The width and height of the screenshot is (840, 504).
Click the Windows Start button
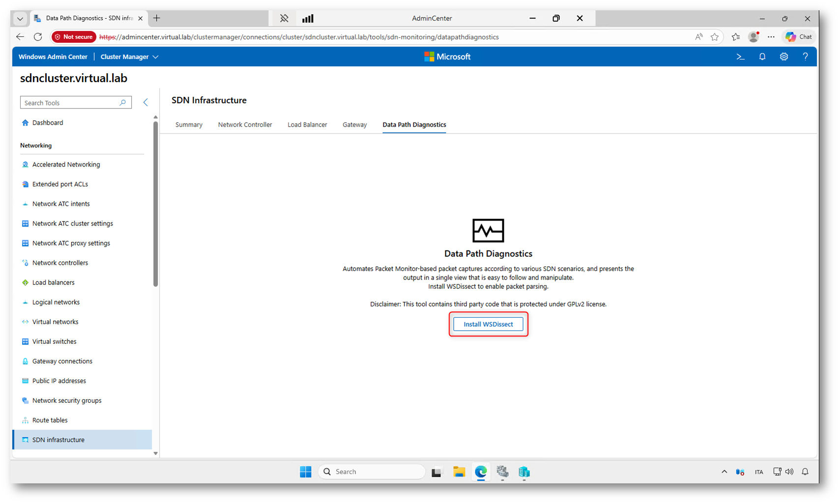305,472
